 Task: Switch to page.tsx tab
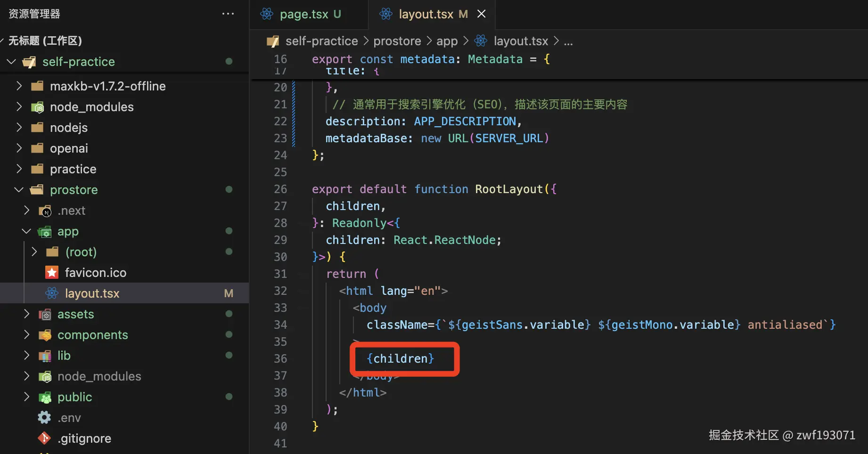click(x=309, y=14)
